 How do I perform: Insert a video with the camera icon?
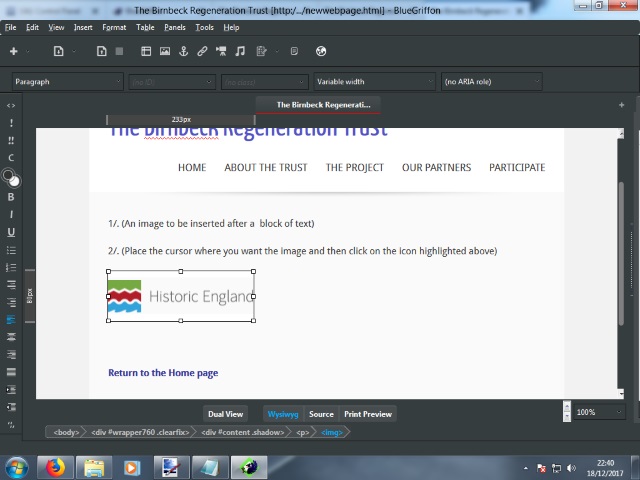tap(221, 51)
